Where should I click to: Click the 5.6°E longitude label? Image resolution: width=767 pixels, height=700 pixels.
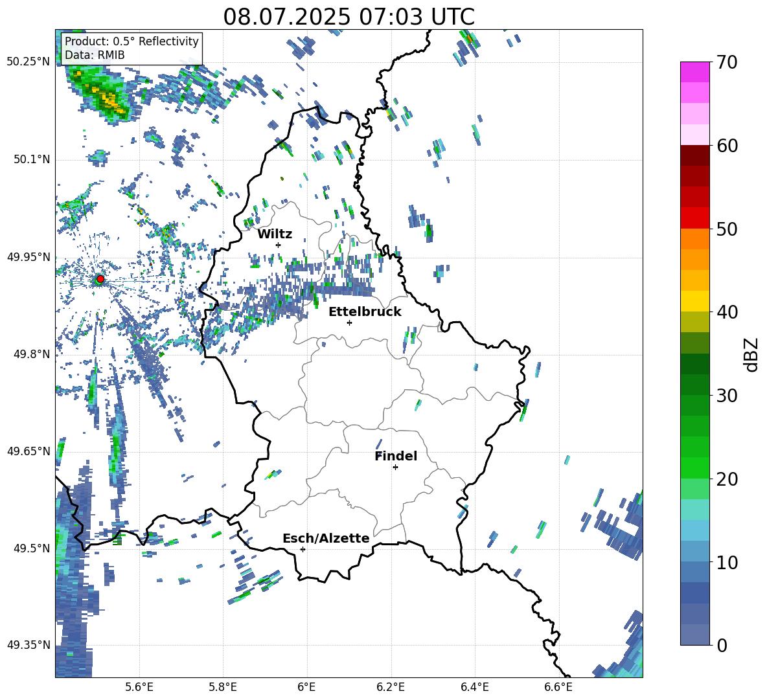click(139, 688)
